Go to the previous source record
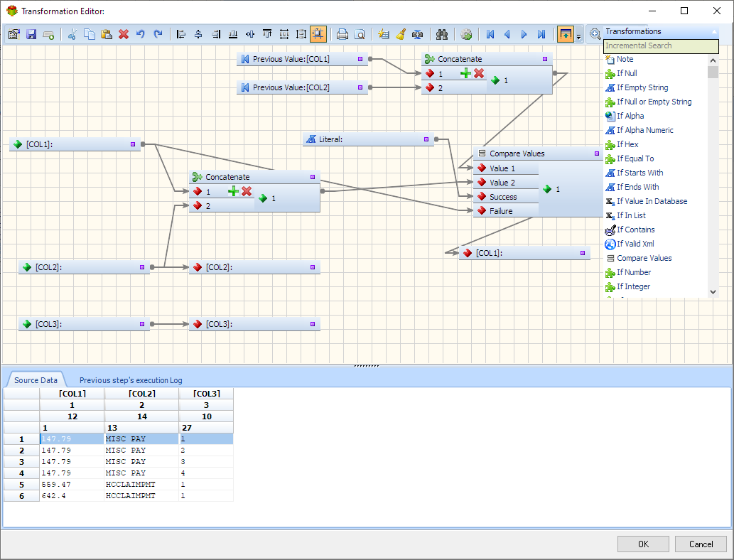This screenshot has width=734, height=560. pos(507,34)
